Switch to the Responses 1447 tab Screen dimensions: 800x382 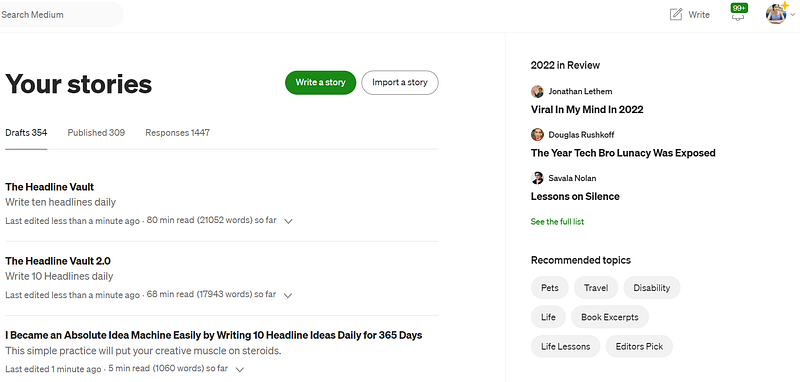(178, 133)
